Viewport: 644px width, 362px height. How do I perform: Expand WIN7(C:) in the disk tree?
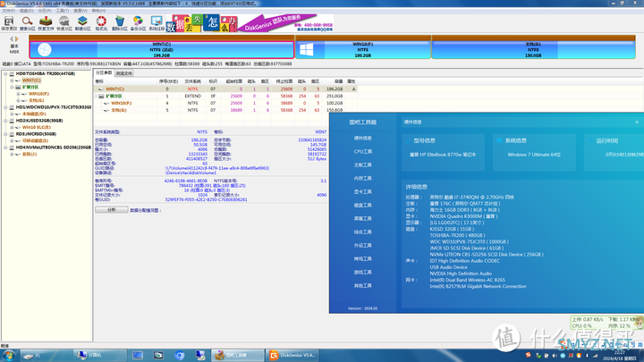click(12, 80)
